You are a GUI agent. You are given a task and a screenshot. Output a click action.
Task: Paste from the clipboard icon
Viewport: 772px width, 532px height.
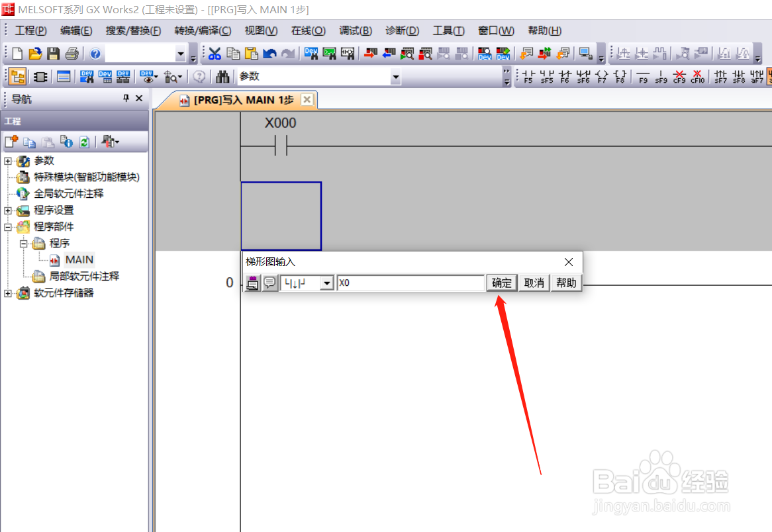coord(251,53)
